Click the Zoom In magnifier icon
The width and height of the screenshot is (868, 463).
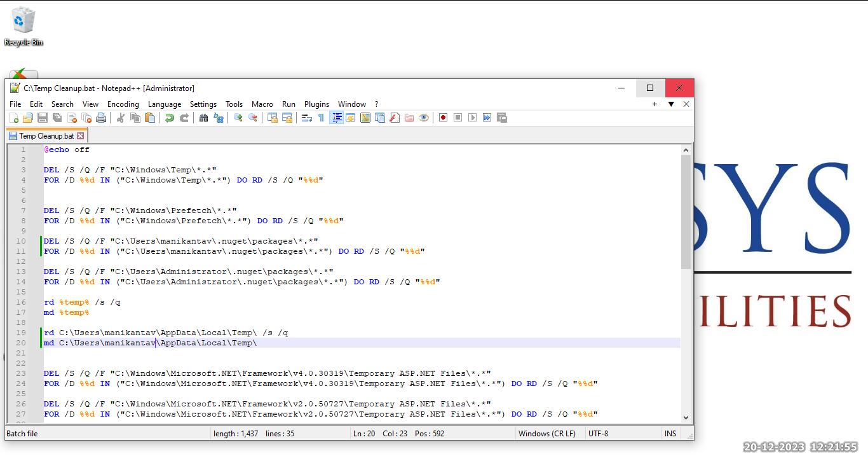pos(238,118)
